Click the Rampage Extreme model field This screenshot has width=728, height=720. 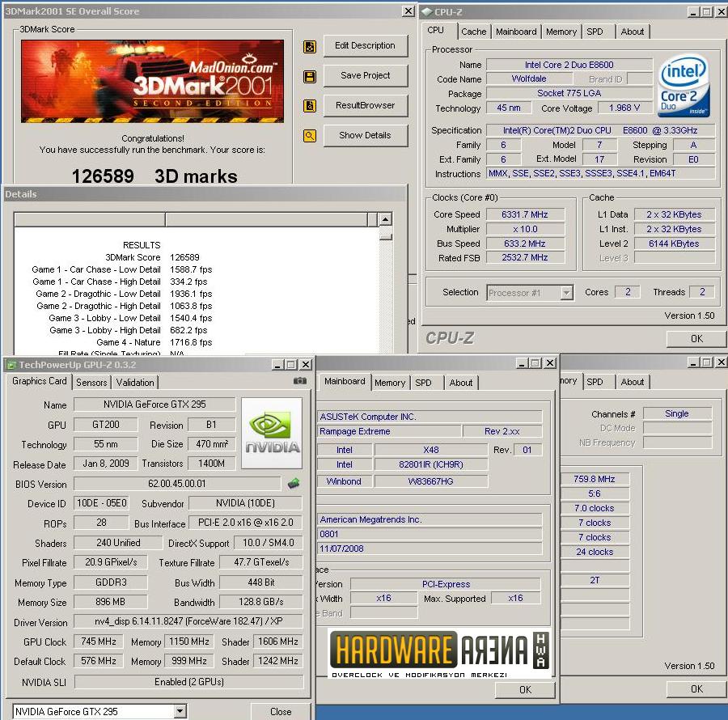click(389, 431)
